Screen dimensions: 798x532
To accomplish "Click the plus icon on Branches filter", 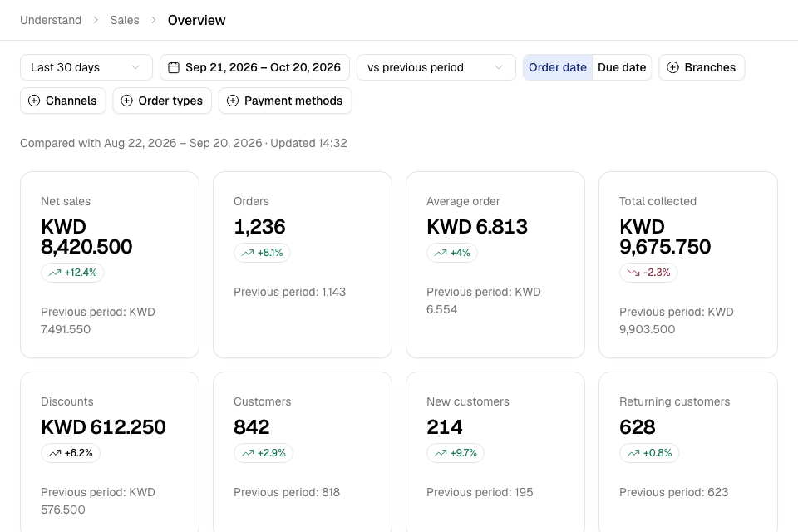I will [x=672, y=67].
